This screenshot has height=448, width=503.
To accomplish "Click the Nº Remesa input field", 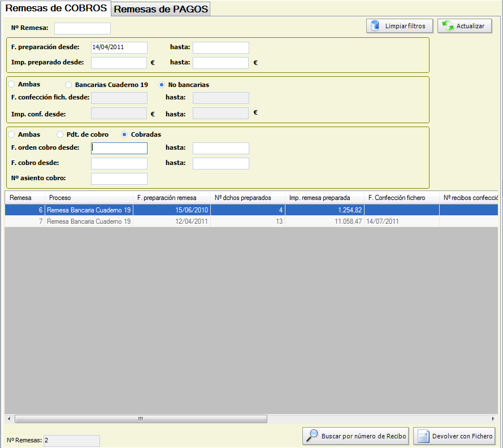I will pos(83,28).
